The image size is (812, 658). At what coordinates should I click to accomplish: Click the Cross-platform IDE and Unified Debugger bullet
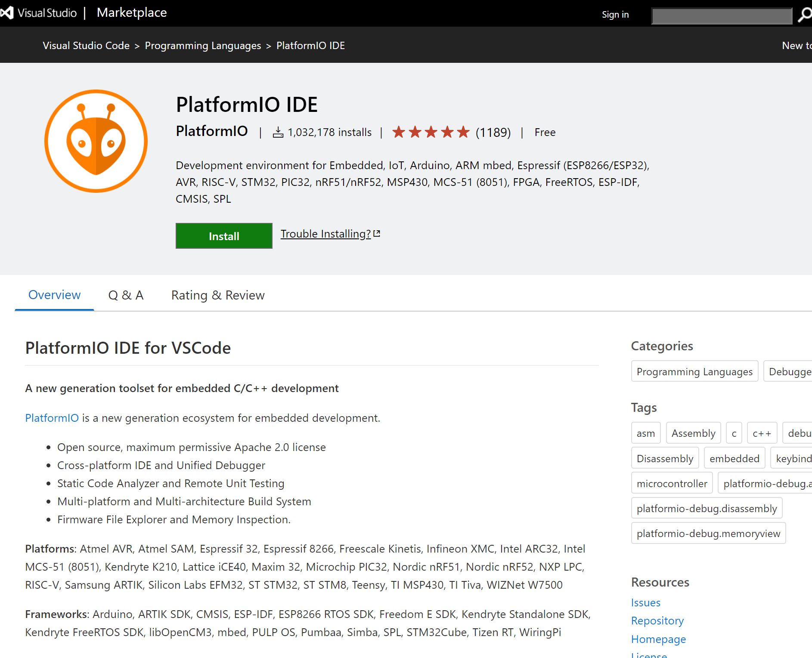tap(161, 465)
